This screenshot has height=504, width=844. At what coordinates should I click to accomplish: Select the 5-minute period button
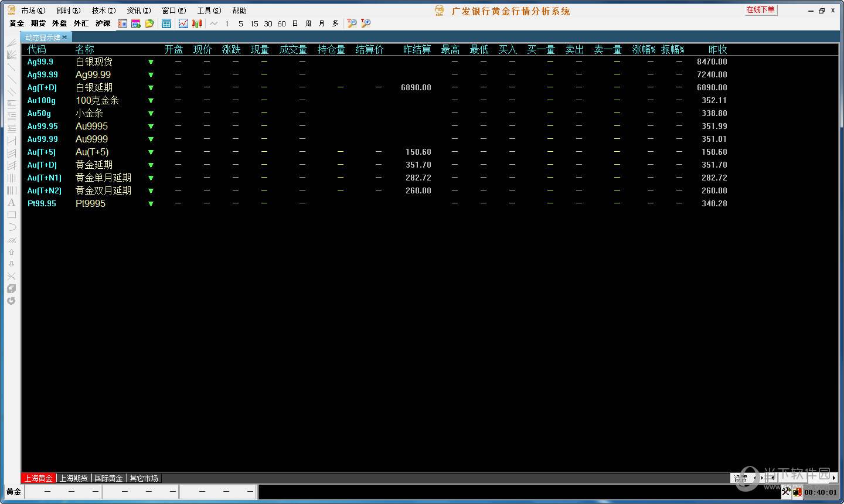click(x=240, y=23)
